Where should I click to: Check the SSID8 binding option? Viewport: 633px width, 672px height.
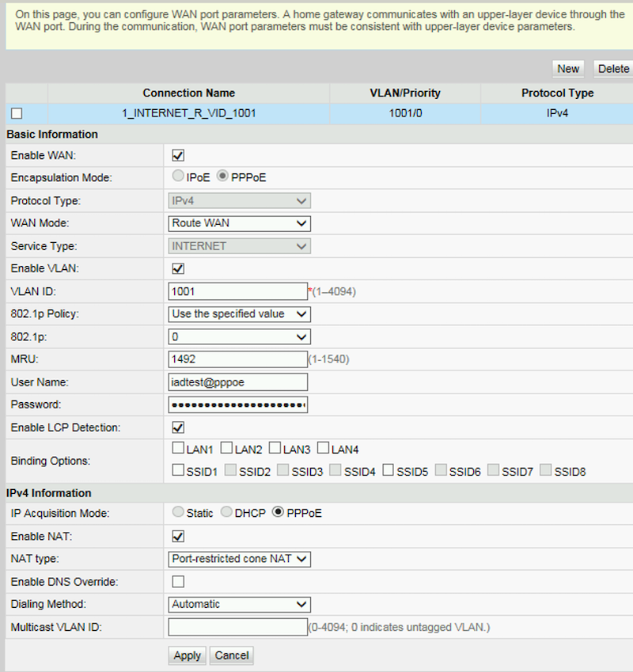546,470
